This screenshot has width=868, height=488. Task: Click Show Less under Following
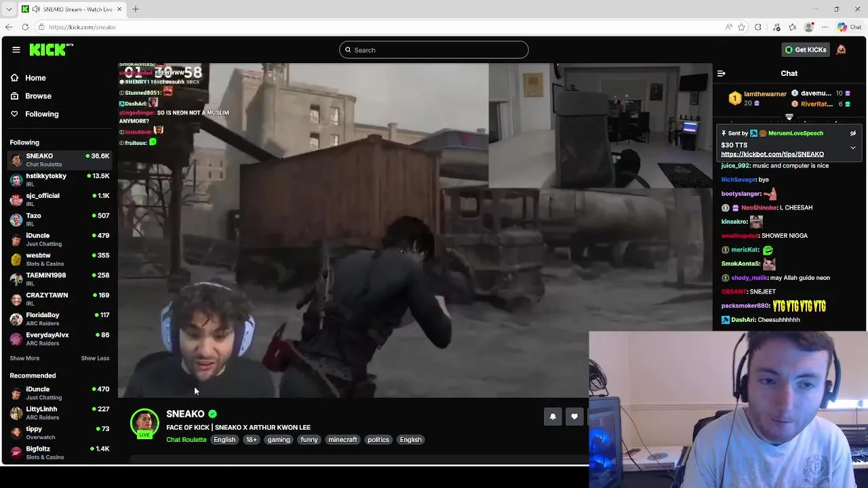(95, 359)
